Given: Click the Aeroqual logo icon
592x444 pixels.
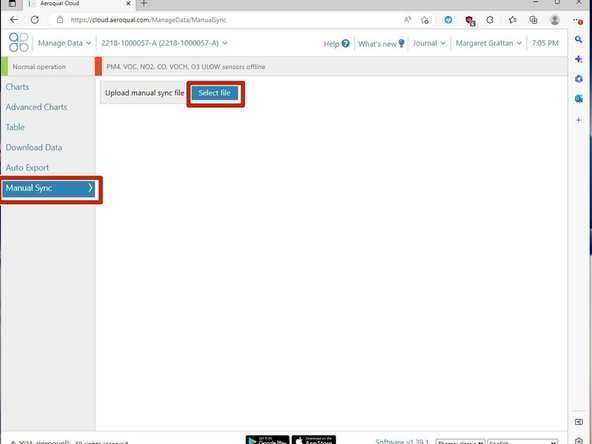Looking at the screenshot, I should [18, 42].
